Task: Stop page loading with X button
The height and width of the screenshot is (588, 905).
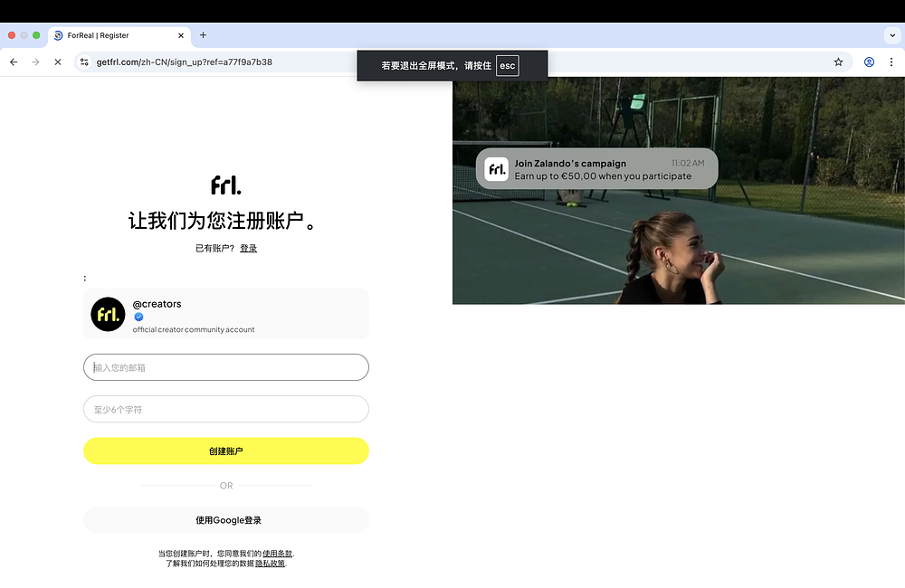Action: [x=58, y=62]
